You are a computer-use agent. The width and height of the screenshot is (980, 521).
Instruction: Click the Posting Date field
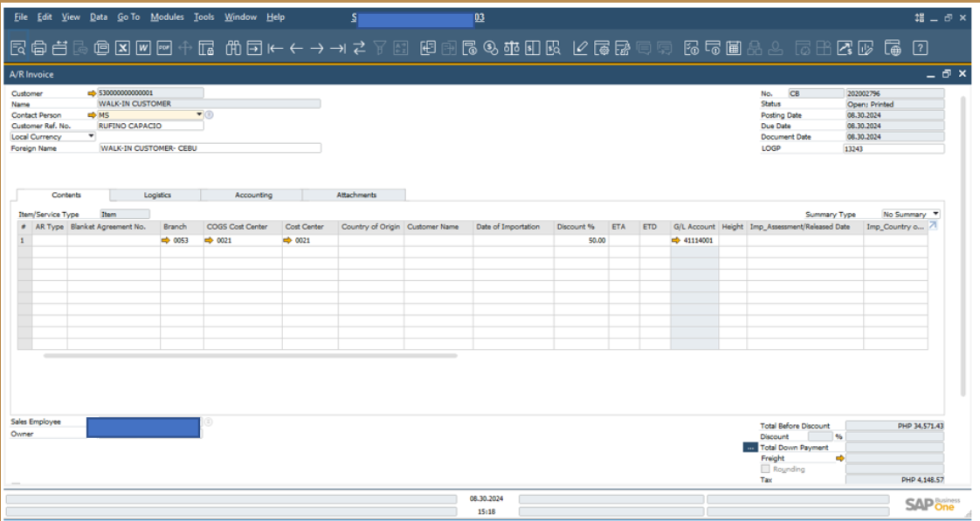pyautogui.click(x=894, y=115)
